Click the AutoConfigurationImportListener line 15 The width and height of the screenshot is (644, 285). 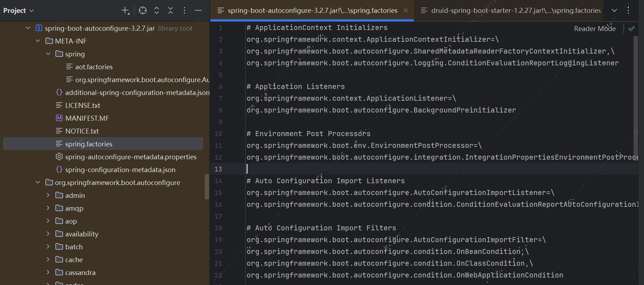[x=401, y=192]
